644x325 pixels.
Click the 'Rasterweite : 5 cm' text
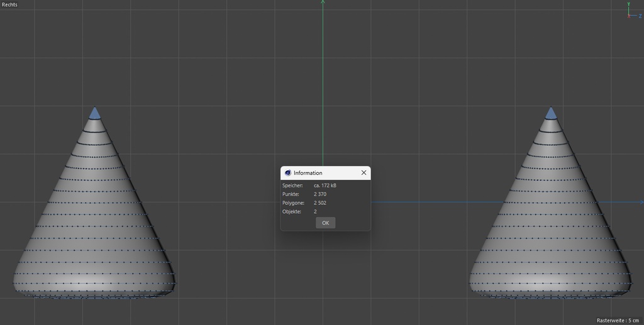[618, 321]
